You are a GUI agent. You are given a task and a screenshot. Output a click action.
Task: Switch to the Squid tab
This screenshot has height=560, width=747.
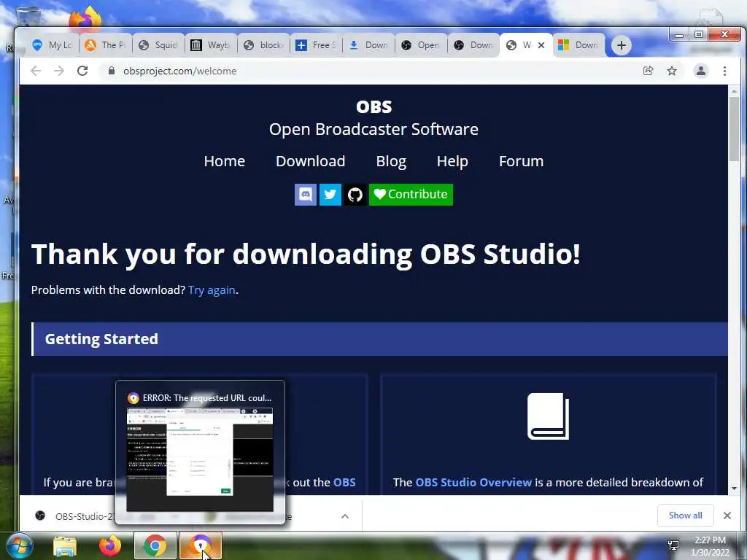(x=158, y=45)
